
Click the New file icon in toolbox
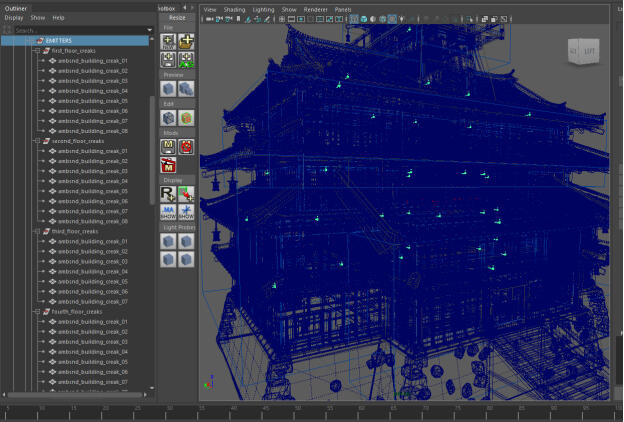pyautogui.click(x=168, y=41)
